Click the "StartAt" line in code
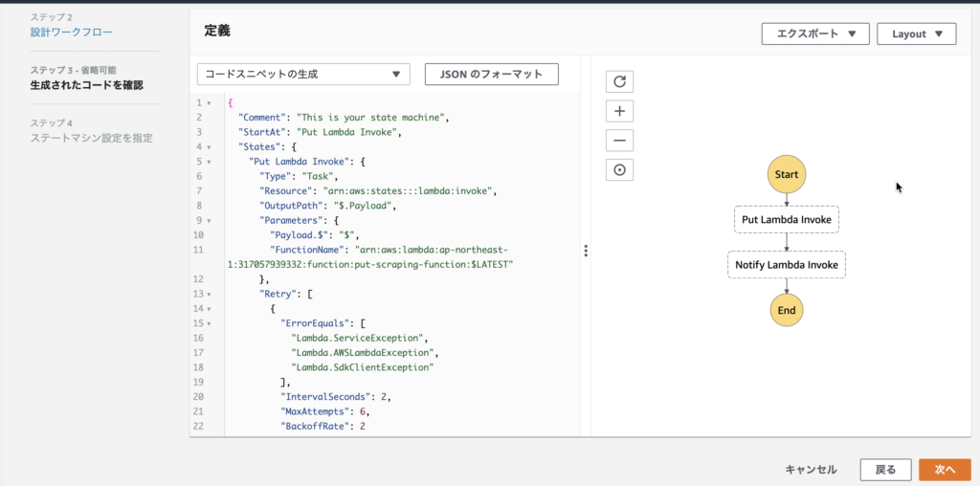 click(320, 132)
